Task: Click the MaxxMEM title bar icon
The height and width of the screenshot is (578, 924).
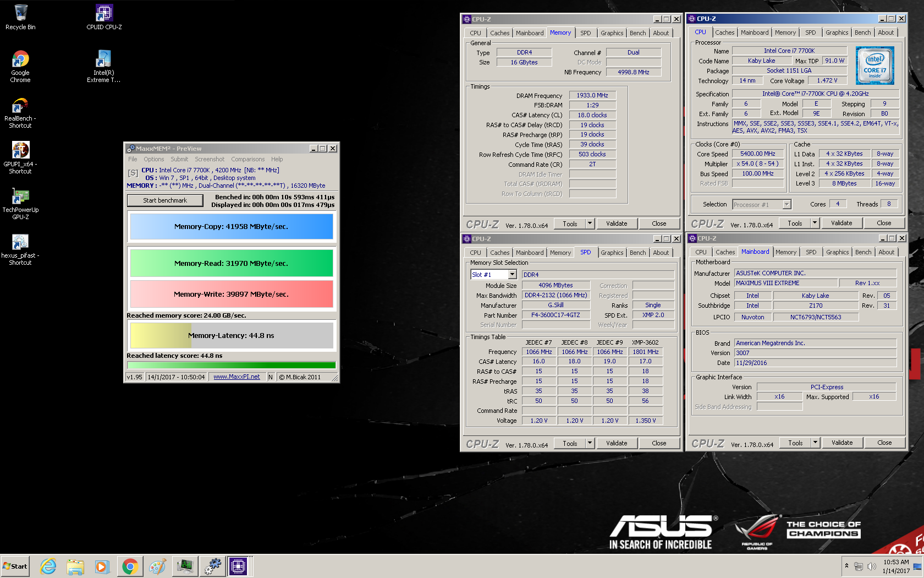Action: (x=131, y=149)
